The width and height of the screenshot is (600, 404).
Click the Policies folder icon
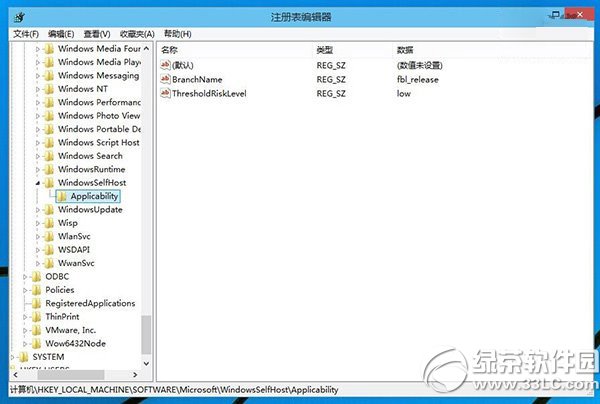coord(36,290)
